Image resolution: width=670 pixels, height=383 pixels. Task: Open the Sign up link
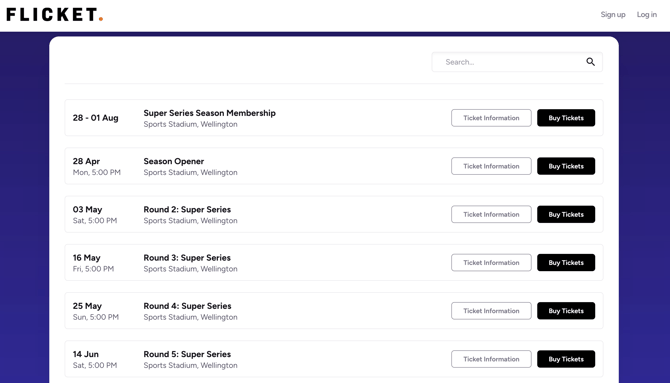pos(613,15)
